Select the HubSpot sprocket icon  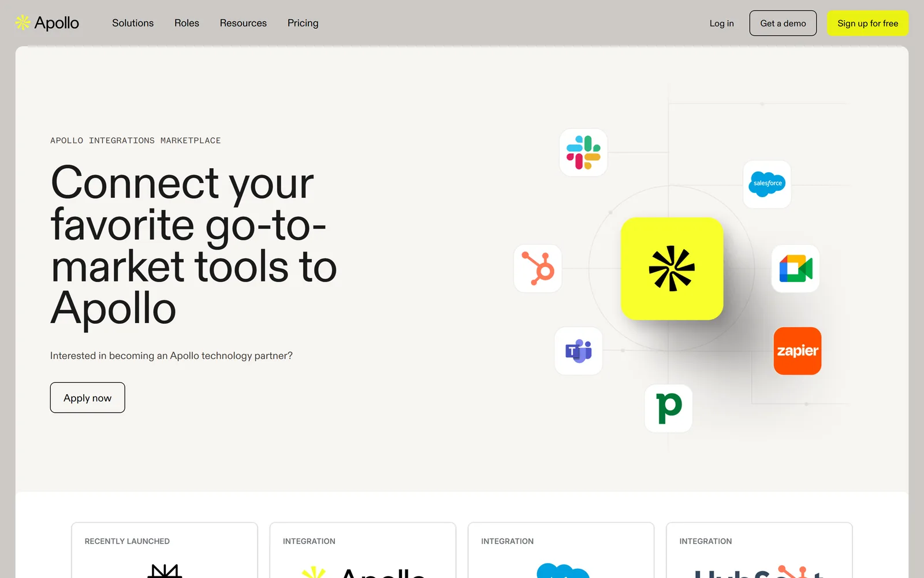(x=538, y=268)
